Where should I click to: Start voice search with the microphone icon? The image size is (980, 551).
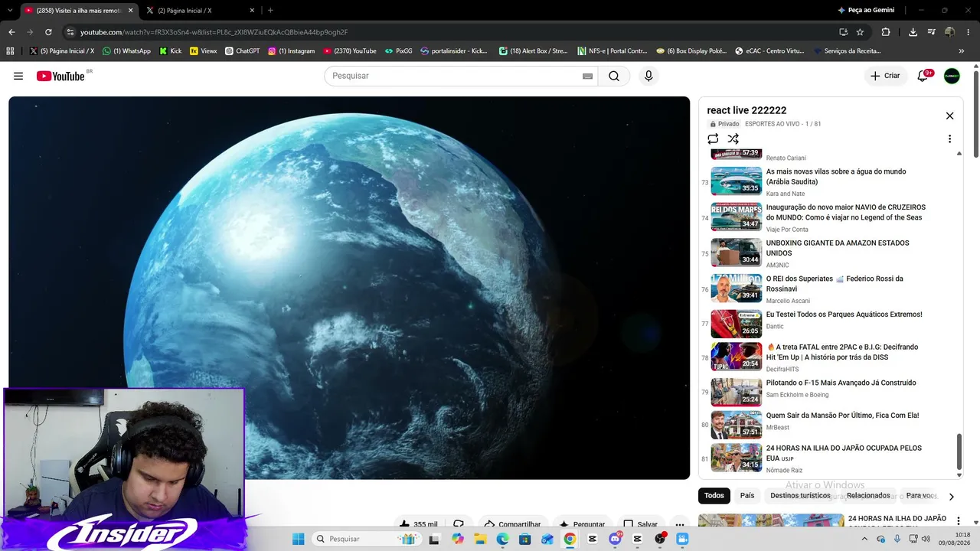648,76
